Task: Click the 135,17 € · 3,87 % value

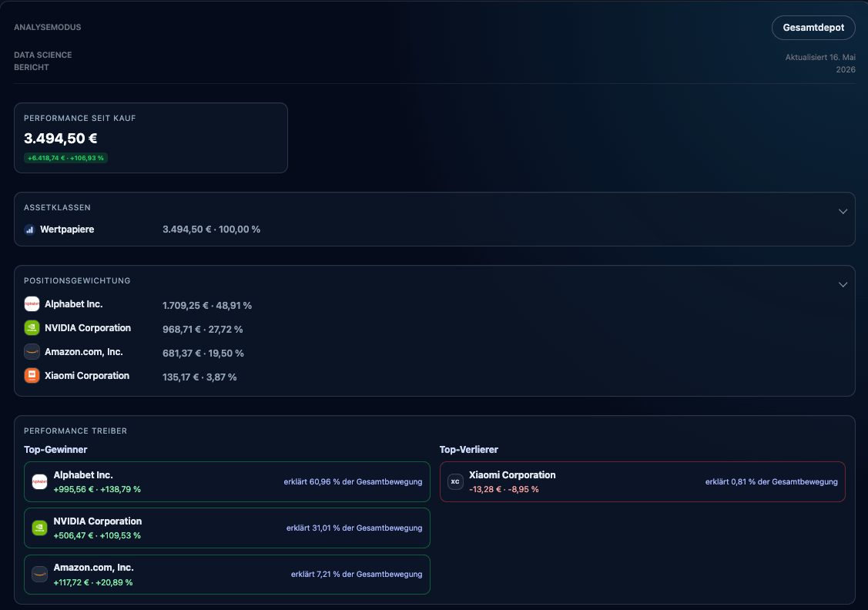Action: coord(199,377)
